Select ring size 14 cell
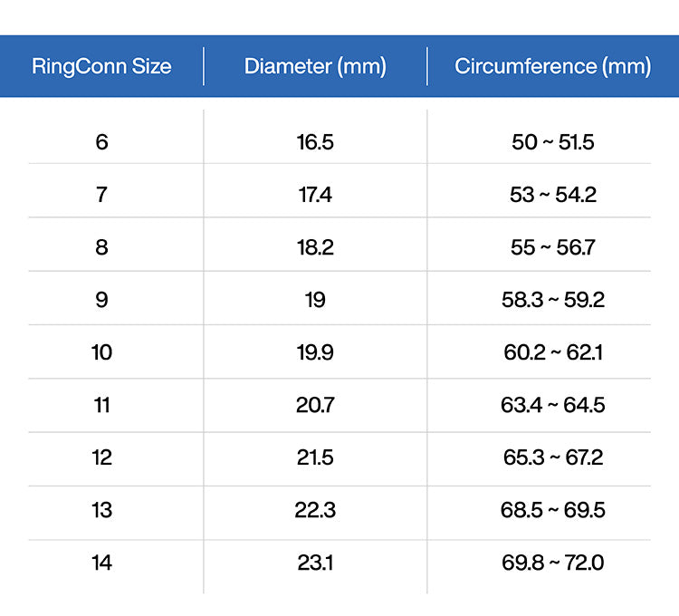 click(101, 563)
